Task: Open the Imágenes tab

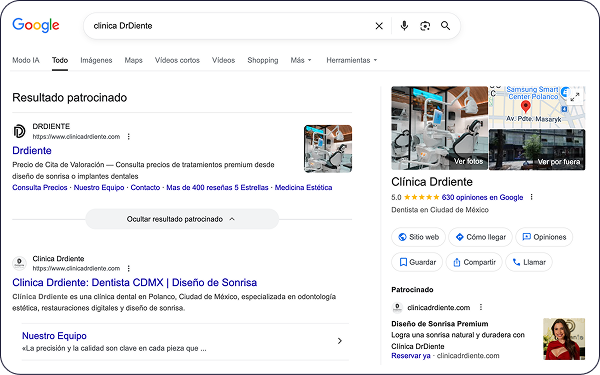Action: coord(96,60)
